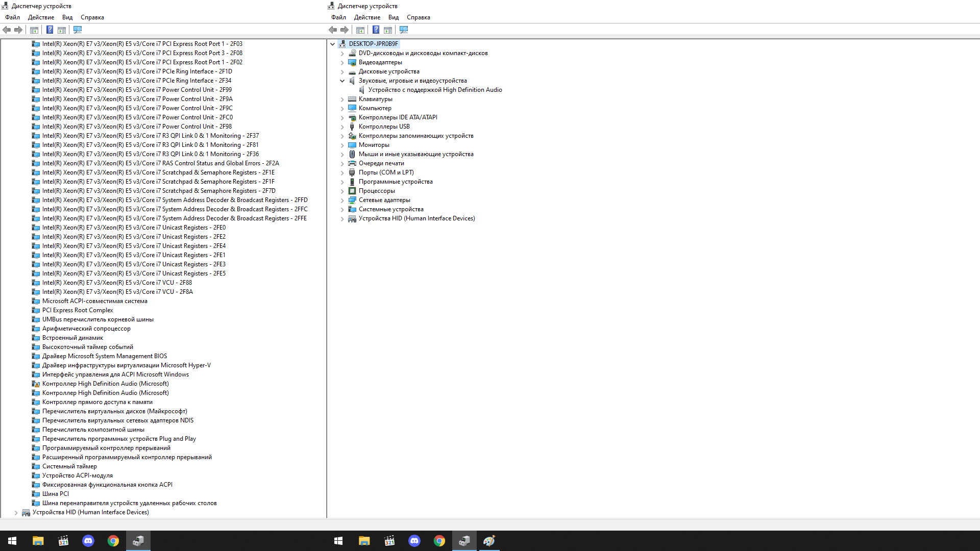Open Media Player Classic icon in right taskbar

(x=389, y=541)
